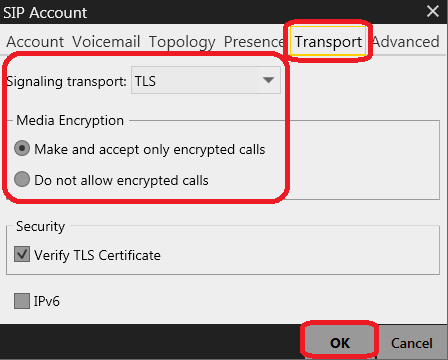Click the IPv6 label text
The image size is (448, 360).
pyautogui.click(x=46, y=301)
